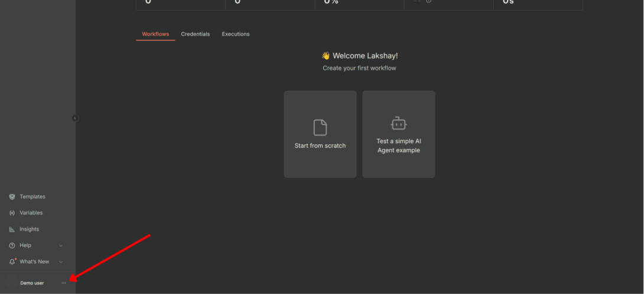This screenshot has width=644, height=294.
Task: Click the robot AI agent icon
Action: [399, 124]
